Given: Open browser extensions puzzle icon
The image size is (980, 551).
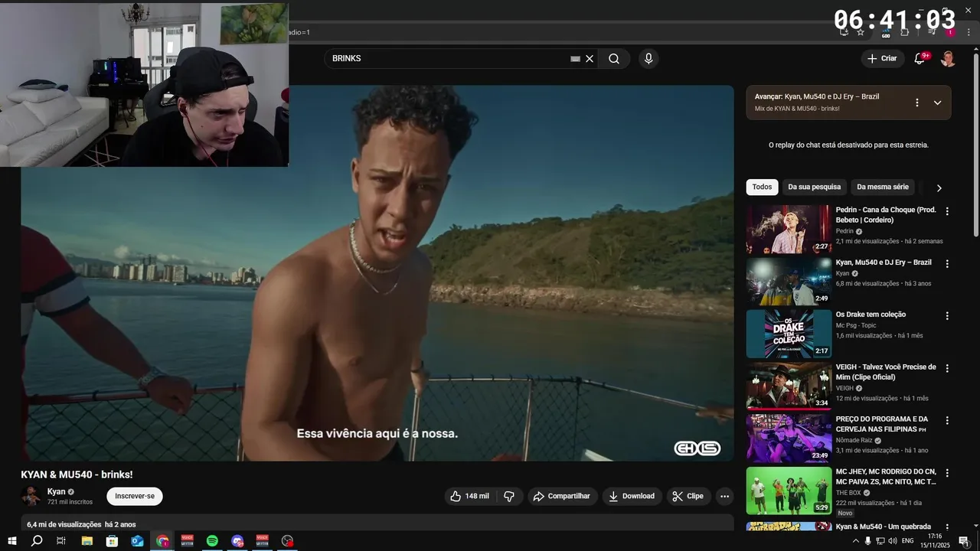Looking at the screenshot, I should (904, 32).
